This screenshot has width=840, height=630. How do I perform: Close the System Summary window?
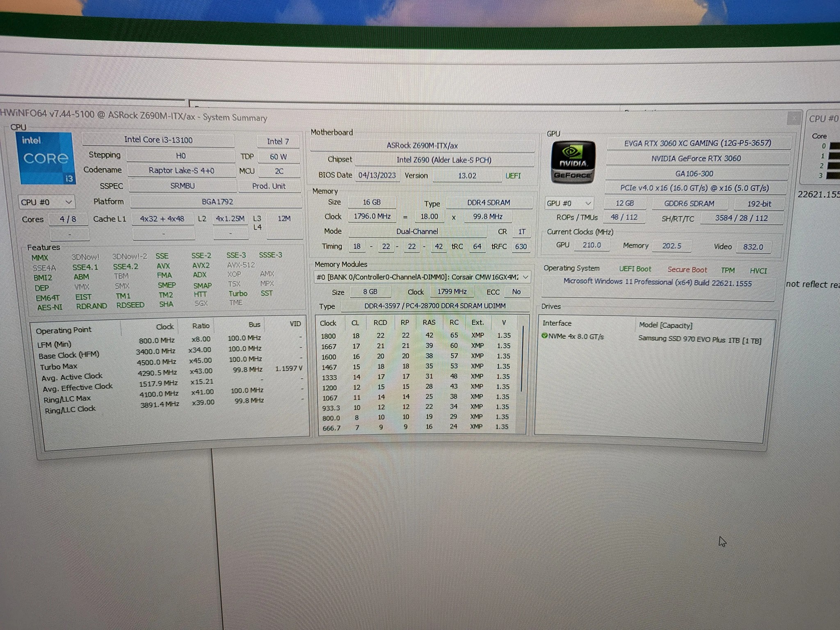click(x=794, y=118)
